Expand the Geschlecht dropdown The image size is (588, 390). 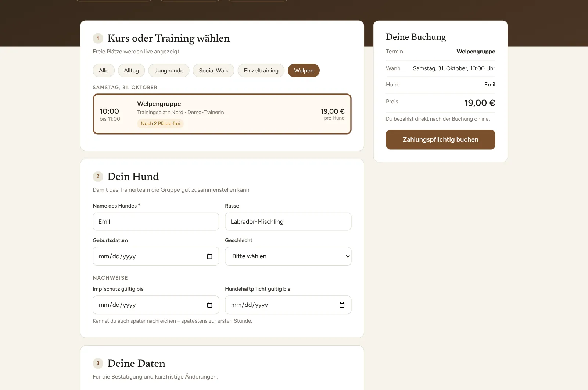tap(288, 256)
